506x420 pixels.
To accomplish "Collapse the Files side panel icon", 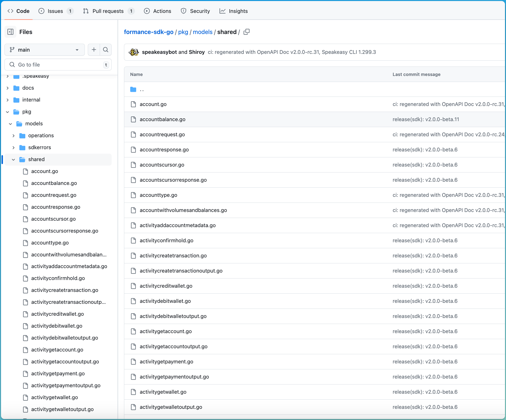I will pyautogui.click(x=10, y=32).
